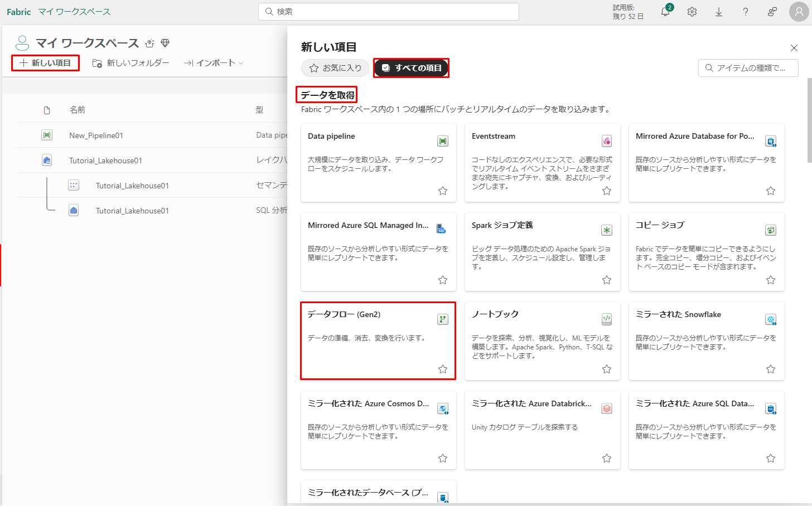Click the Azure Cosmos DB mirrored card icon
The height and width of the screenshot is (506, 812).
443,408
